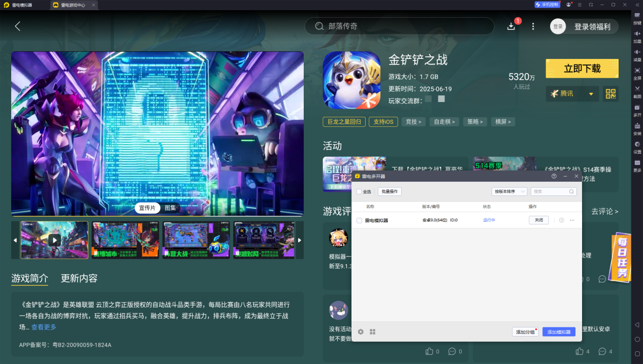This screenshot has height=364, width=643.
Task: Tick the 全选 select-all checkbox
Action: point(359,191)
